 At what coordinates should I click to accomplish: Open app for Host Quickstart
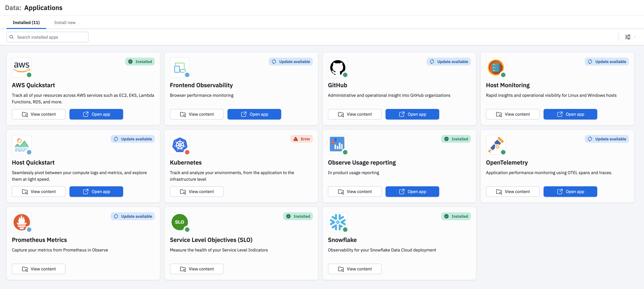point(96,192)
